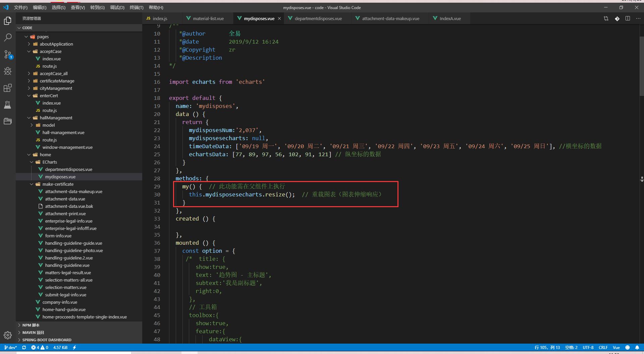644x354 pixels.
Task: Close the mydisposes.vue tab
Action: tap(279, 18)
